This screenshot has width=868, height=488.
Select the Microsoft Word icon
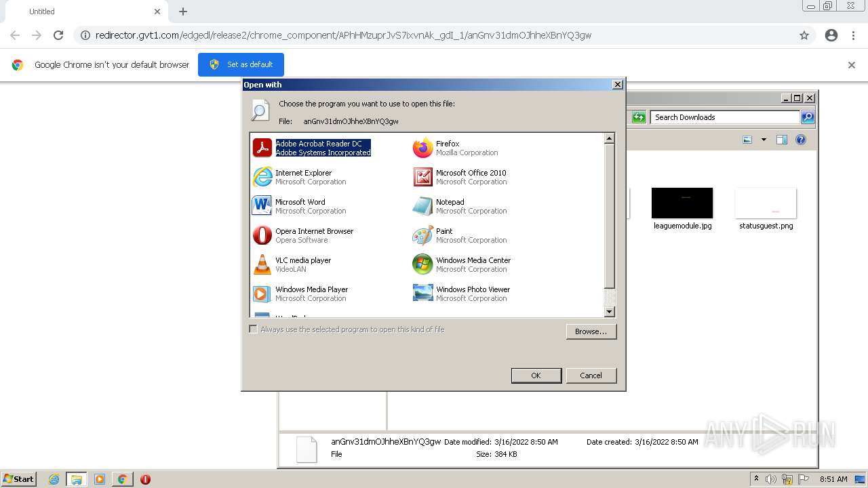(x=262, y=206)
